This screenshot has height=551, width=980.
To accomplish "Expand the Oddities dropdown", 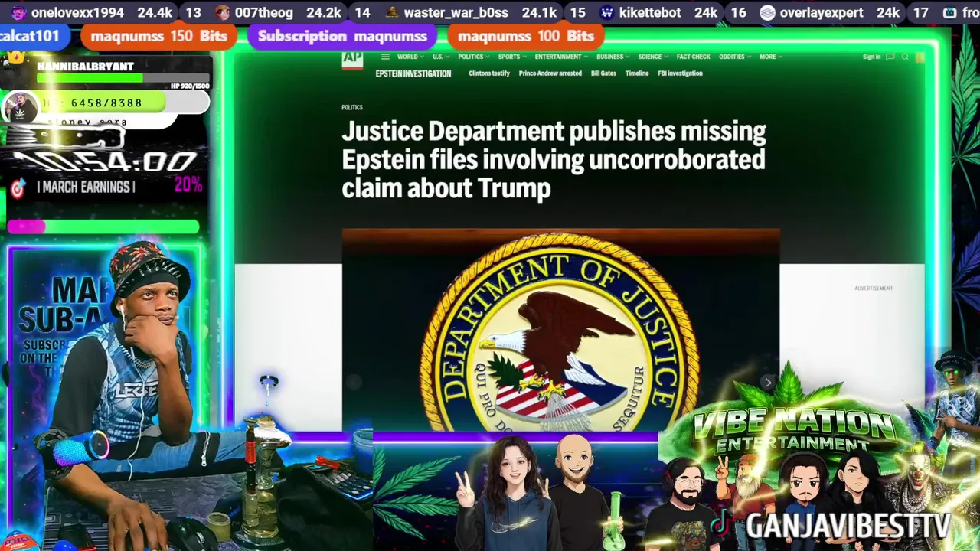I will 735,57.
